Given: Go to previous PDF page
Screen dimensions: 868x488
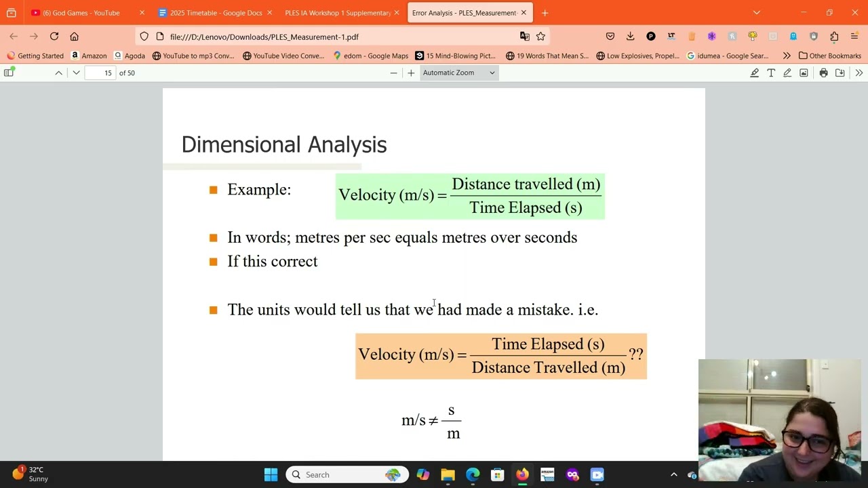Looking at the screenshot, I should coord(58,73).
